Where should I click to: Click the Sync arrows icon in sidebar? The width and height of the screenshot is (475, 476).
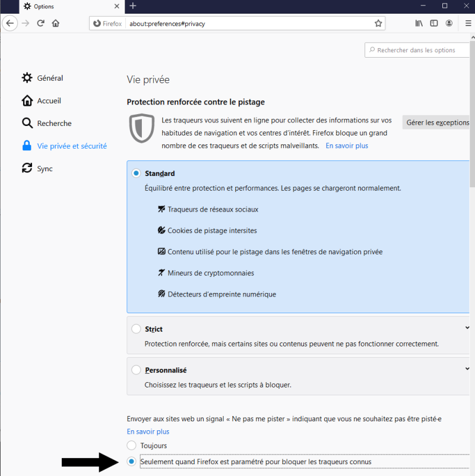(27, 168)
